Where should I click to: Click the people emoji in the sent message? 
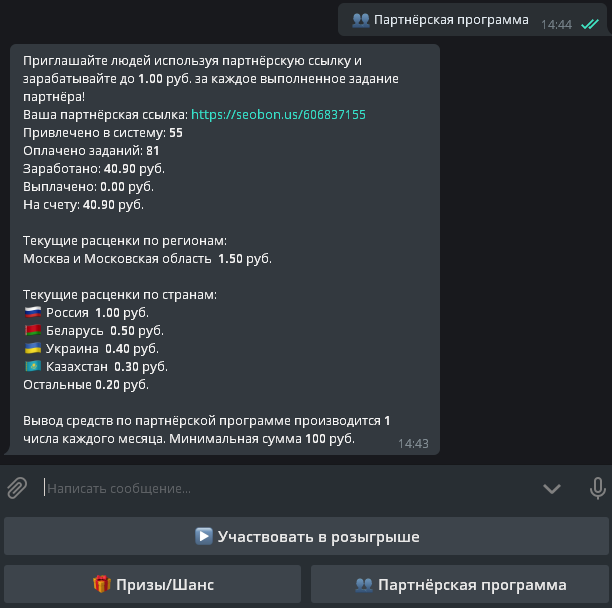pyautogui.click(x=361, y=19)
